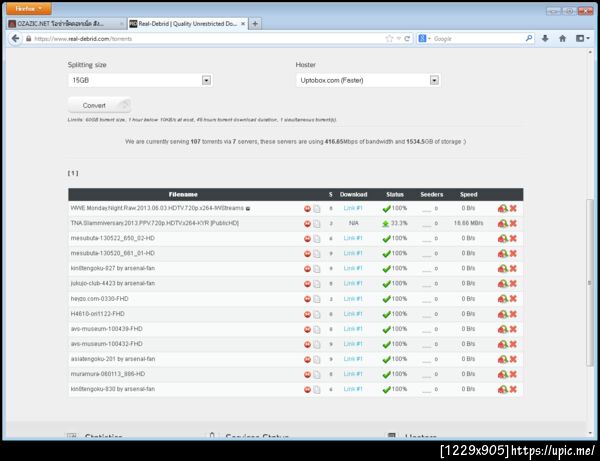Click the red circle icon in TNA.Slammiversary row
This screenshot has height=461, width=600.
click(x=307, y=223)
